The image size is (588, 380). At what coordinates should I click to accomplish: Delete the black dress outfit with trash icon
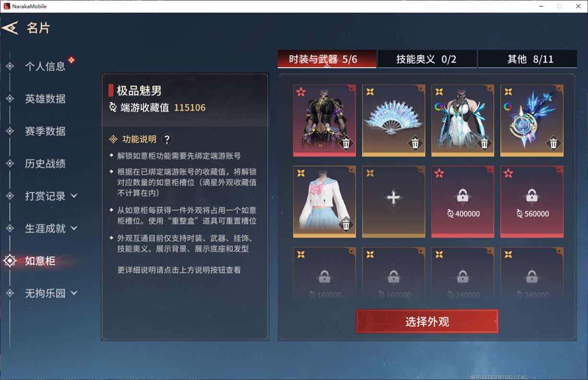pos(346,143)
